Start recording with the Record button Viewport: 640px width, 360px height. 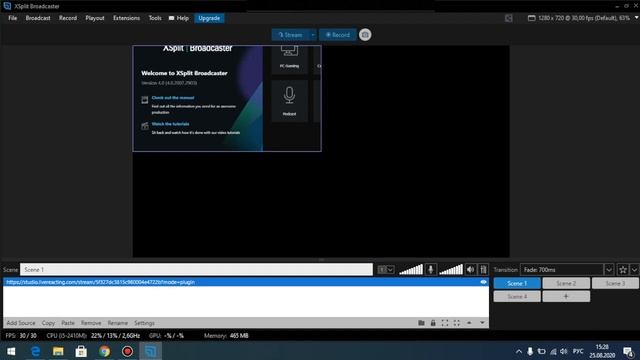[338, 35]
